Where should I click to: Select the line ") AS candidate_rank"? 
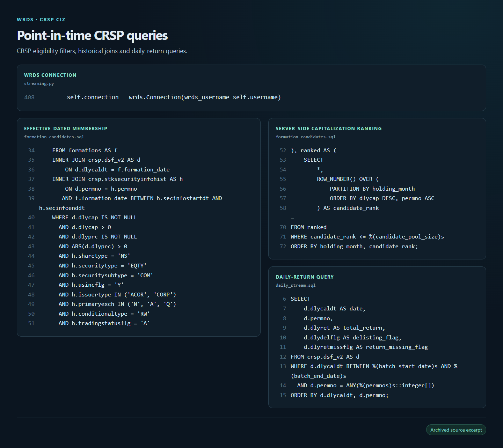tap(348, 208)
